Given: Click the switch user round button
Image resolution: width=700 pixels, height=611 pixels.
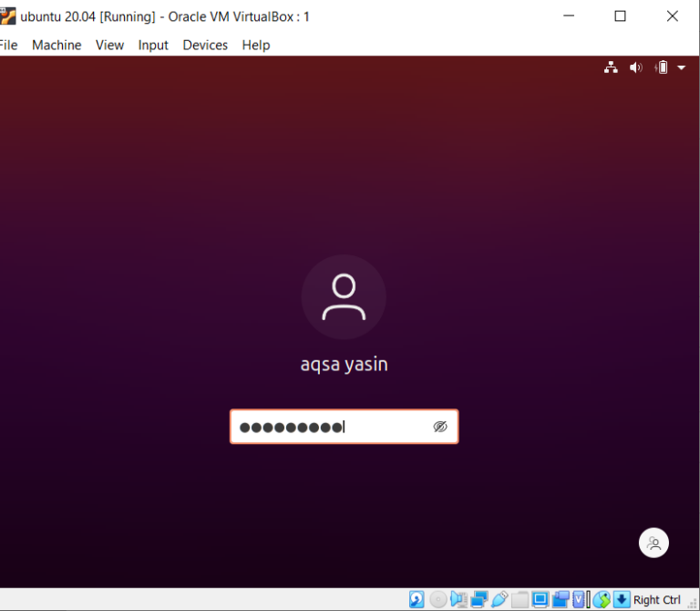Looking at the screenshot, I should (654, 543).
